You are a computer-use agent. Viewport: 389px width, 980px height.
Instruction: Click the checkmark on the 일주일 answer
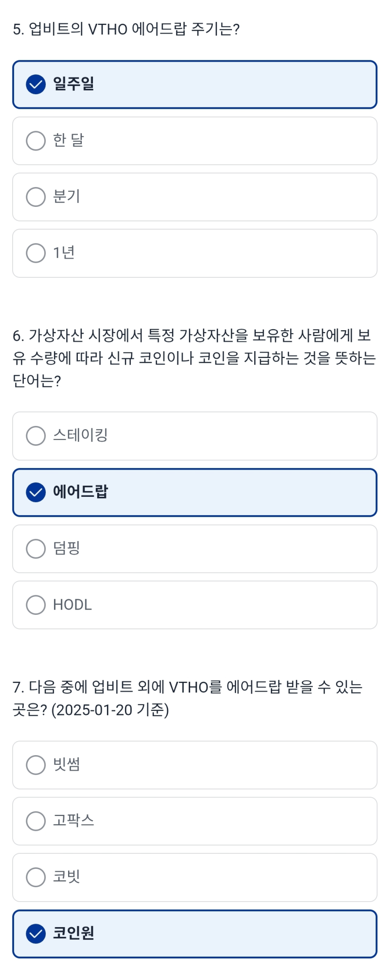[x=35, y=84]
